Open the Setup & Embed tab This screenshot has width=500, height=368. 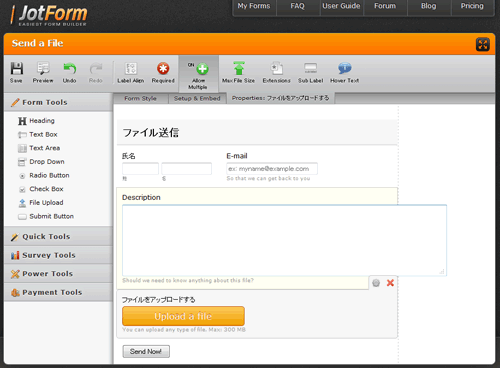coord(197,99)
